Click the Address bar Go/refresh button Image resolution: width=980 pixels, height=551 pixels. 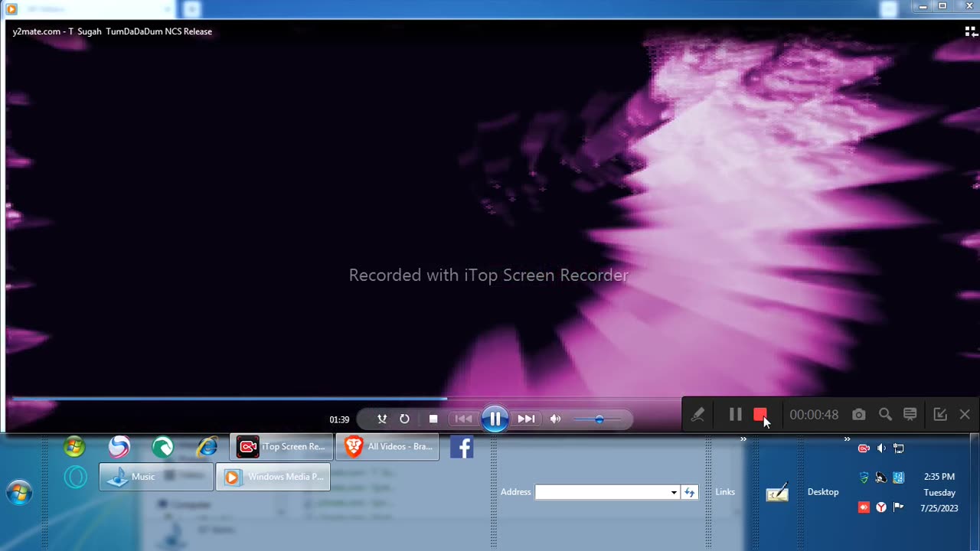[690, 492]
